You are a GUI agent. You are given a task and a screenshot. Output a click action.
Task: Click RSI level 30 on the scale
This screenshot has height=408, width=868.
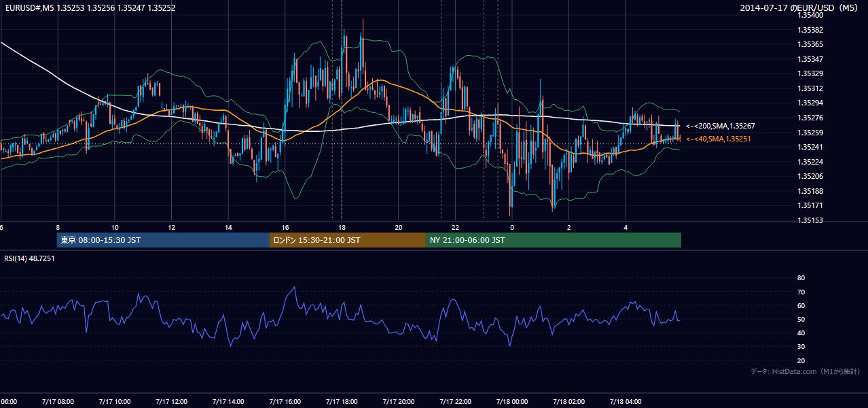pos(801,347)
